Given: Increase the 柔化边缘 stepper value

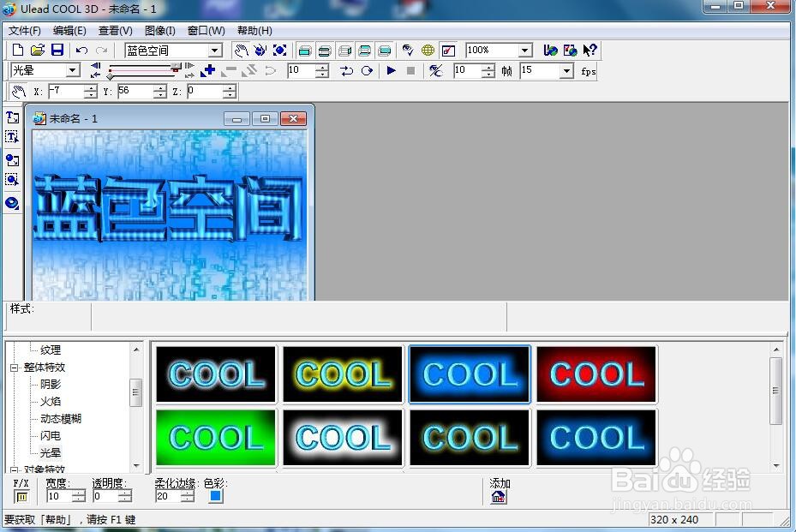Looking at the screenshot, I should pos(188,493).
